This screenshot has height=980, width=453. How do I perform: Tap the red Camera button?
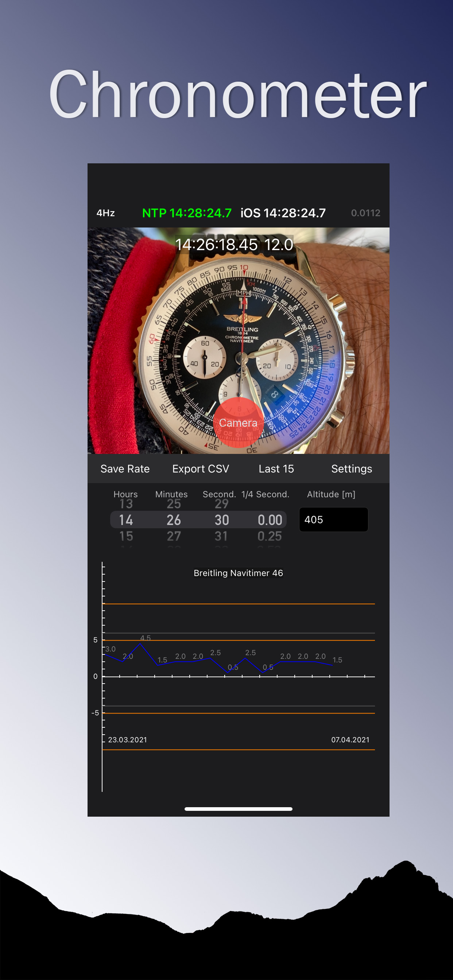coord(238,422)
